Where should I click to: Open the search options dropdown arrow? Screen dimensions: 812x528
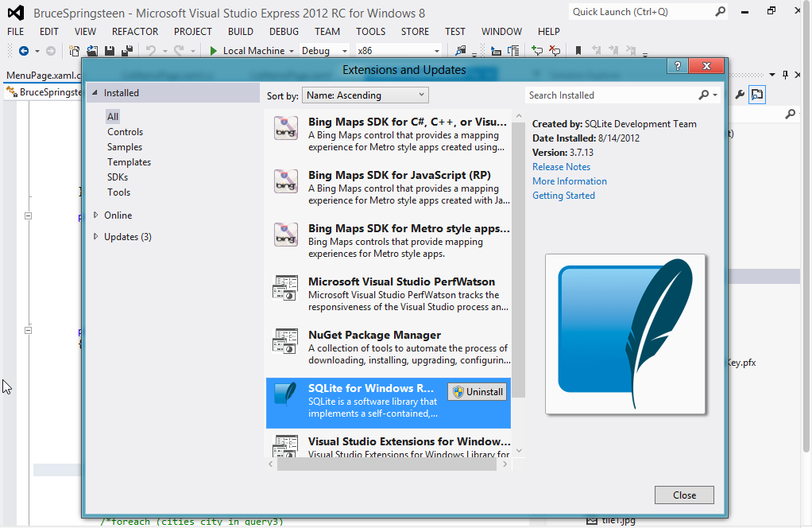tap(715, 95)
